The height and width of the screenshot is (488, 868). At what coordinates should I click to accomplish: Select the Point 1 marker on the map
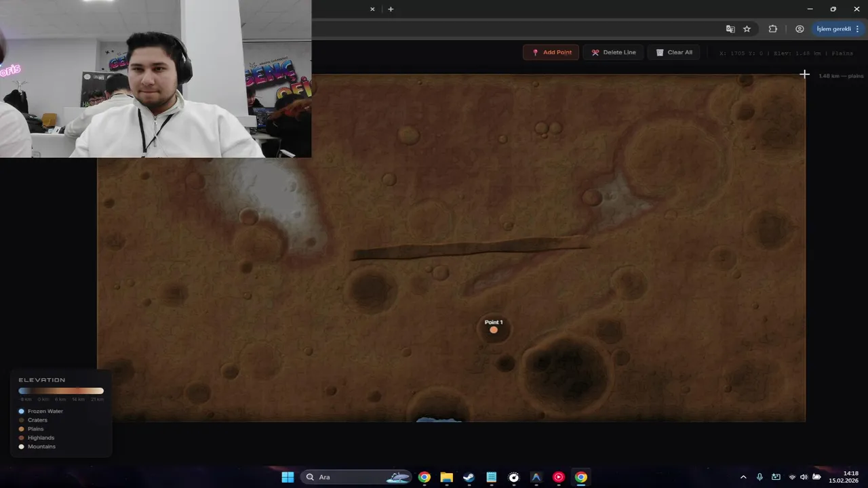click(x=494, y=329)
